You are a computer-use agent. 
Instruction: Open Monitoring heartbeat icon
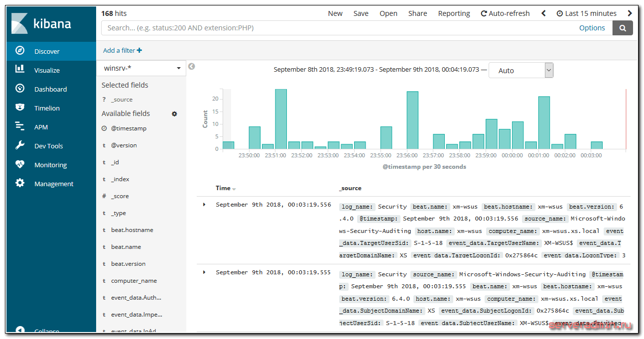click(20, 164)
